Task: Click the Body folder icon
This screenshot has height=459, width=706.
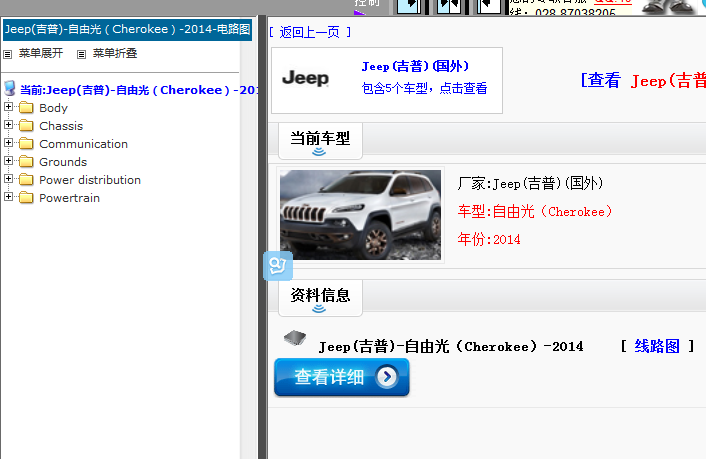Action: (26, 108)
